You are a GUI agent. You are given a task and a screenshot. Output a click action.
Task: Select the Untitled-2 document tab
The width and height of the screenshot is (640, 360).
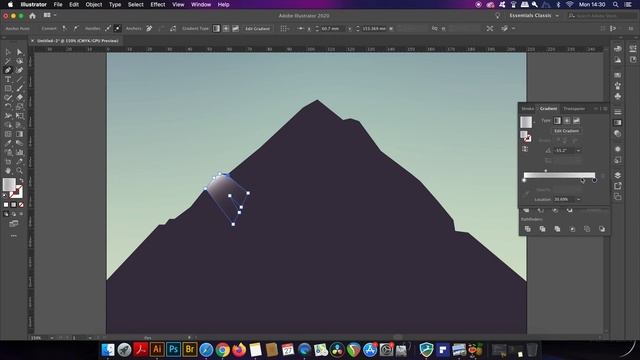(78, 41)
